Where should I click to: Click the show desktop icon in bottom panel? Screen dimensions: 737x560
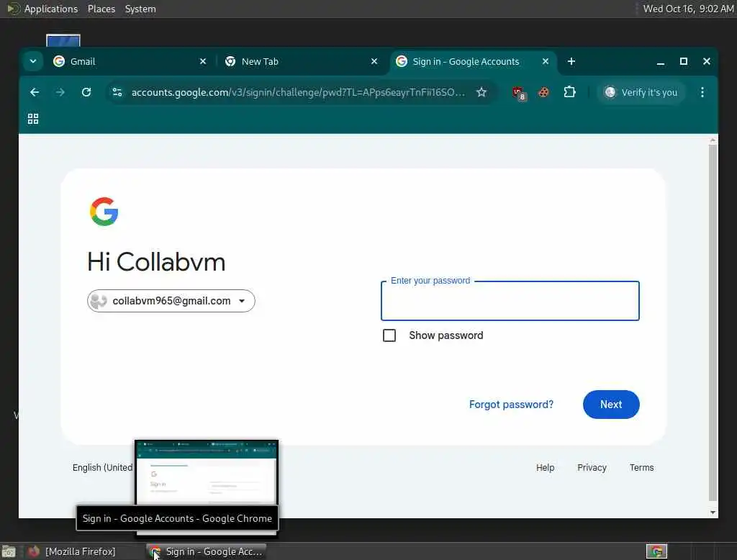(9, 551)
